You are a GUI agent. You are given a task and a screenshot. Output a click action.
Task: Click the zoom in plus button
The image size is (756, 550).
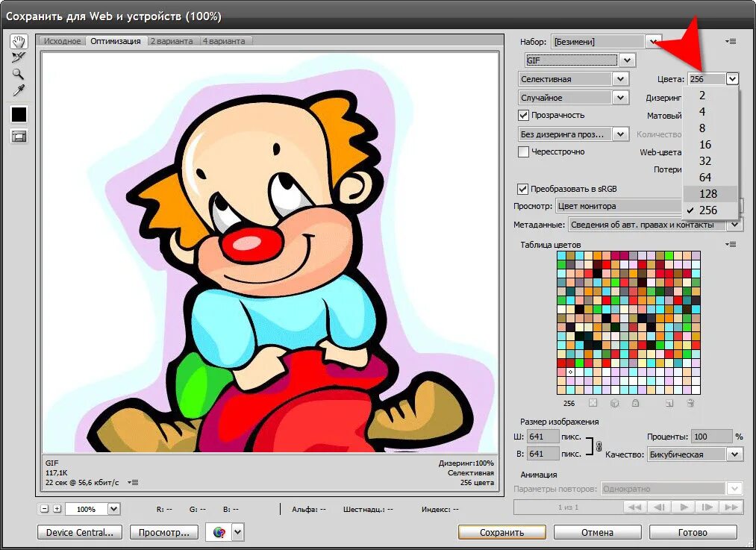click(x=57, y=508)
